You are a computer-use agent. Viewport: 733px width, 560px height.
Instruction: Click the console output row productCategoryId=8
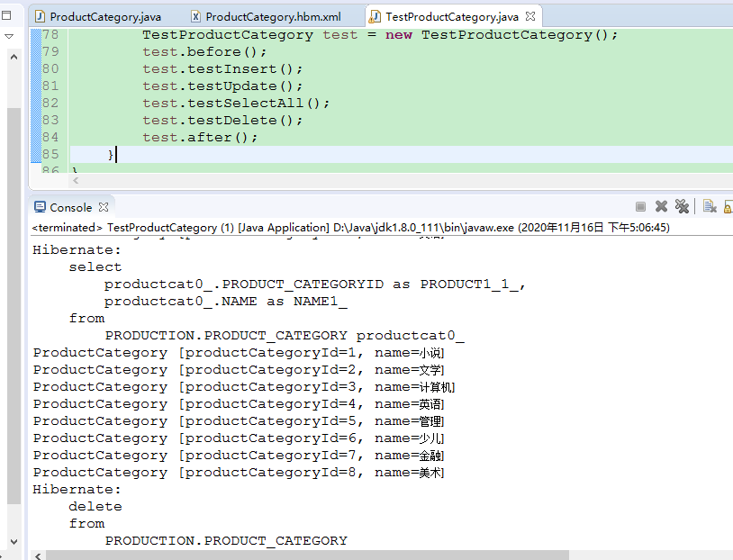click(x=239, y=473)
